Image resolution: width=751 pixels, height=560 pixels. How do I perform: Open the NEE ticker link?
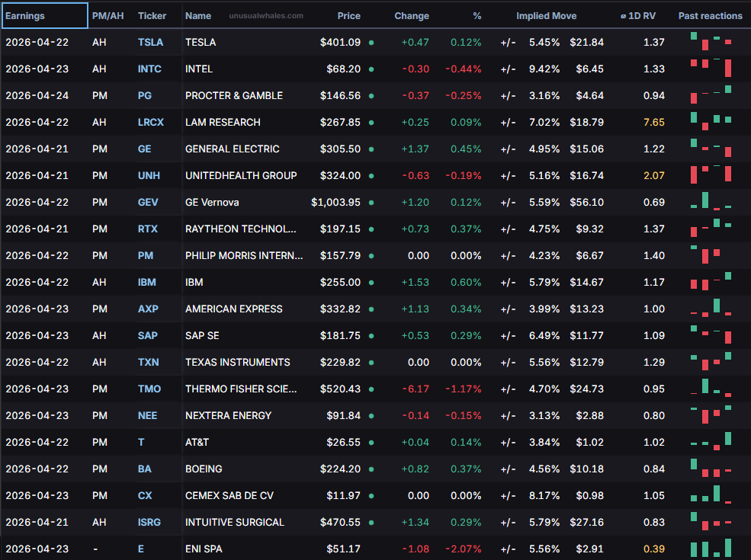tap(147, 416)
